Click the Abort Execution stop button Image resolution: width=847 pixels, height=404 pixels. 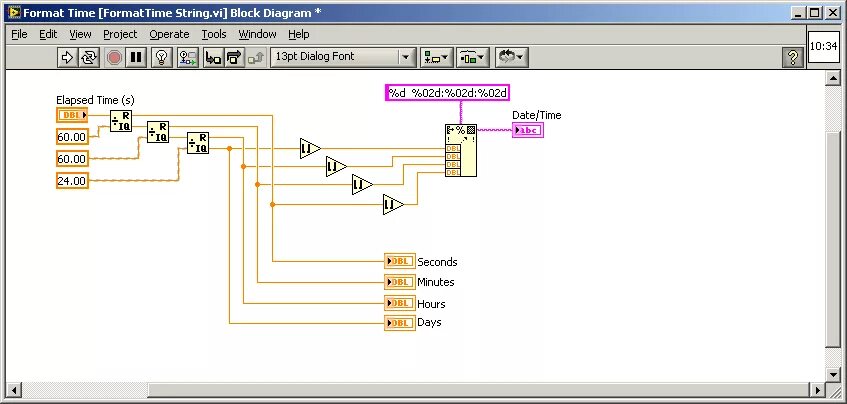114,57
